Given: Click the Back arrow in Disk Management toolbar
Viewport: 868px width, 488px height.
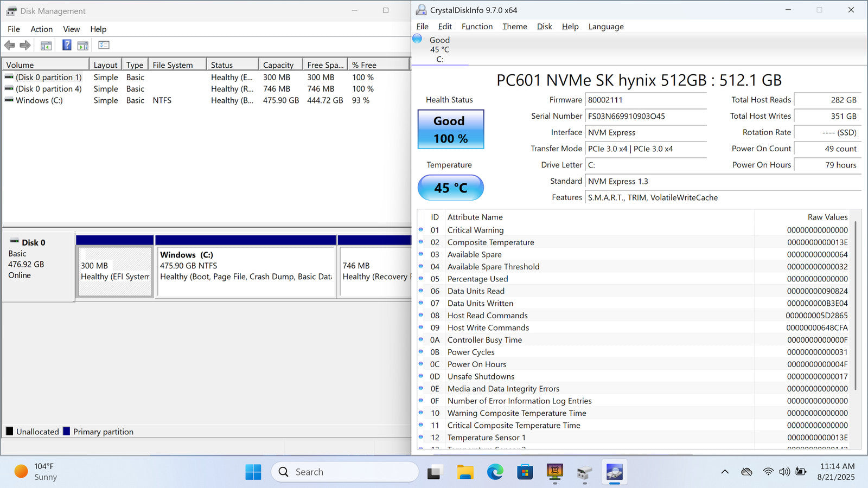Looking at the screenshot, I should [10, 46].
